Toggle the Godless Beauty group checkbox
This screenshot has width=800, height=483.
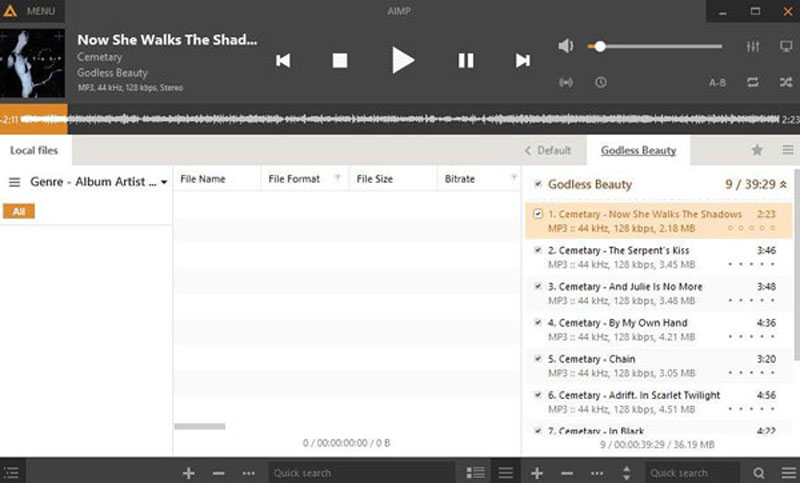coord(538,184)
